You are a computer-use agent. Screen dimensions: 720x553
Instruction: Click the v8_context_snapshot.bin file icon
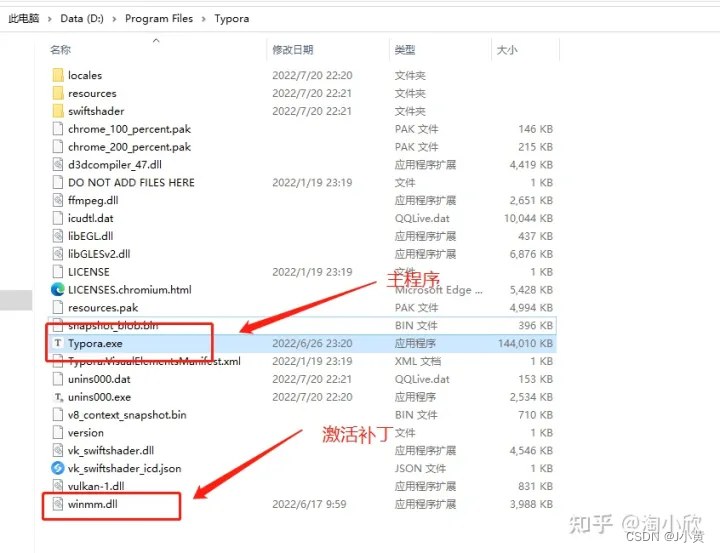(58, 415)
